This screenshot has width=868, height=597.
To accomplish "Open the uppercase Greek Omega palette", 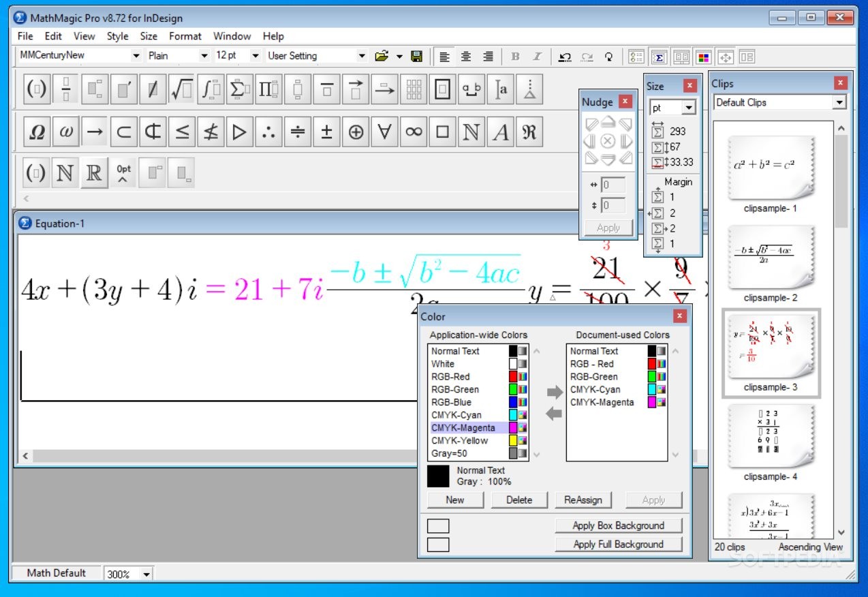I will point(37,132).
